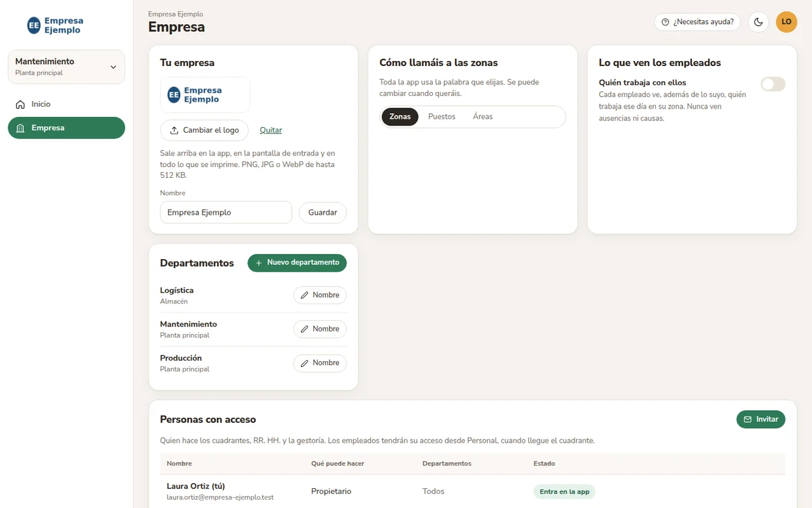Click the laura.ortiz@empresa-ejemplo.test email
This screenshot has height=508, width=812.
(x=220, y=497)
